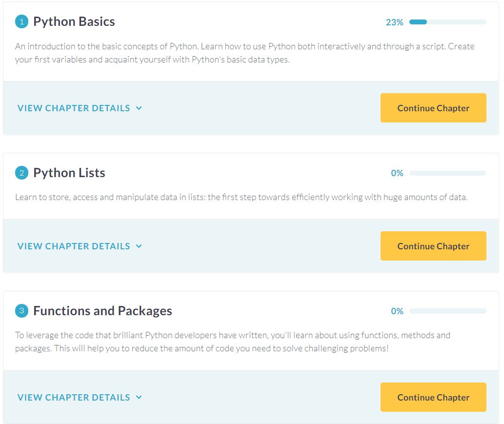Click the Python Lists progress bar

pos(448,173)
